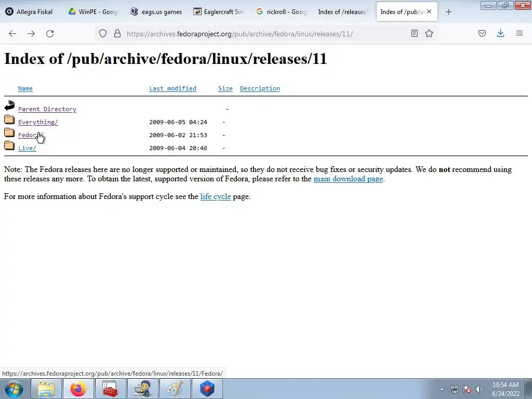Open File Explorer from the taskbar

46,389
